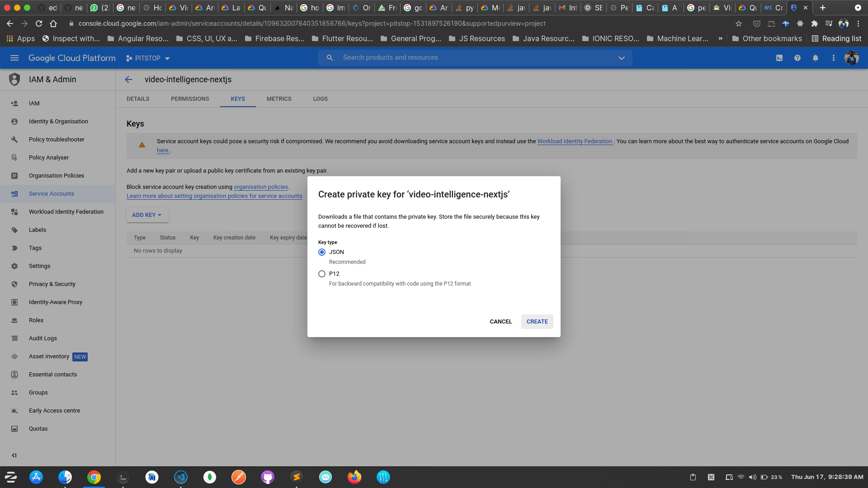Click the Policy troubleshooter icon

click(x=14, y=140)
